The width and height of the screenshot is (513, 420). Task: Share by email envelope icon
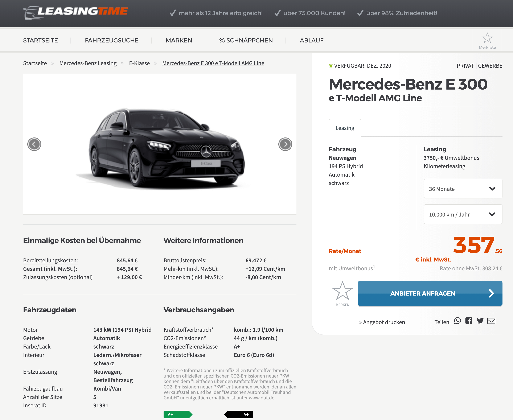(491, 321)
